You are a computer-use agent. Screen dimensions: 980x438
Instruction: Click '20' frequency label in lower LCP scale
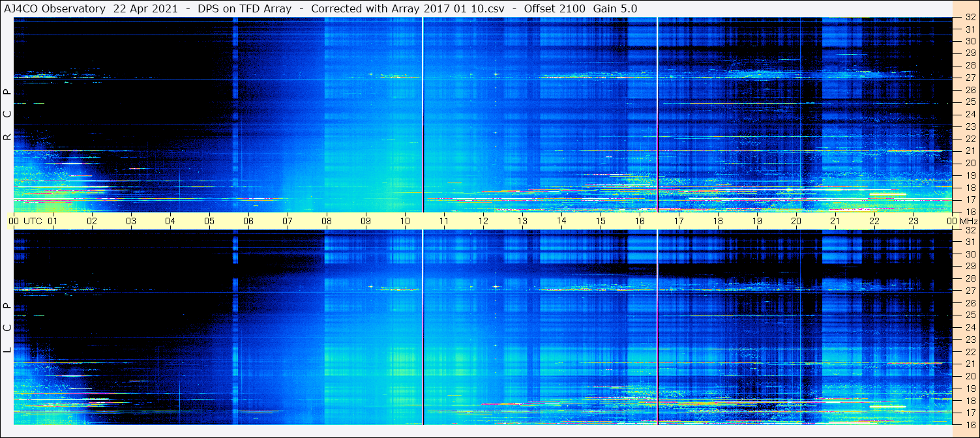click(x=970, y=376)
